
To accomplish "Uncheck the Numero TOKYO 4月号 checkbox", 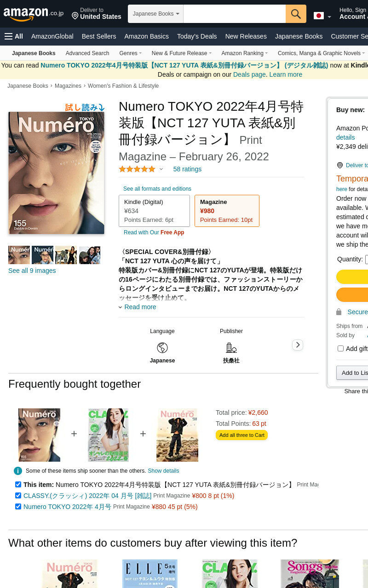I will coord(18,506).
